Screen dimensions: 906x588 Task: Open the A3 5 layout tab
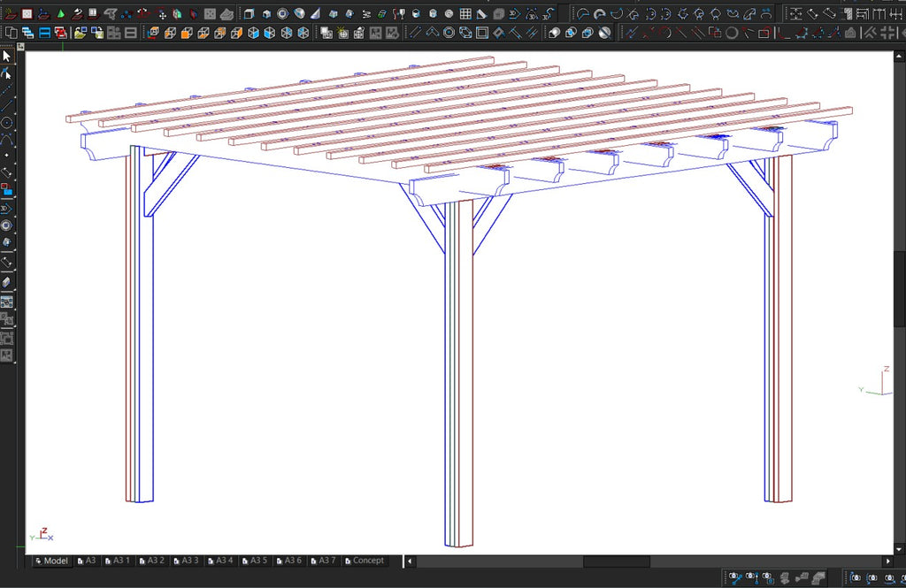(x=254, y=561)
